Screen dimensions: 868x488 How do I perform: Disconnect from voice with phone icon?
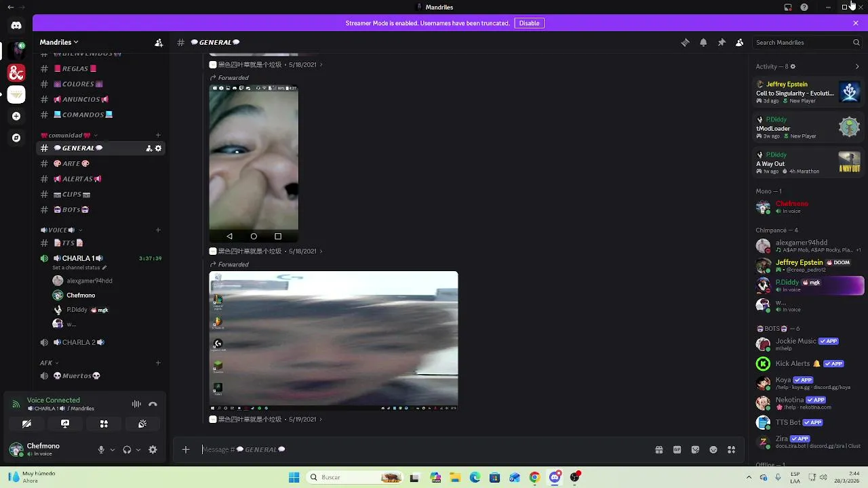point(153,404)
